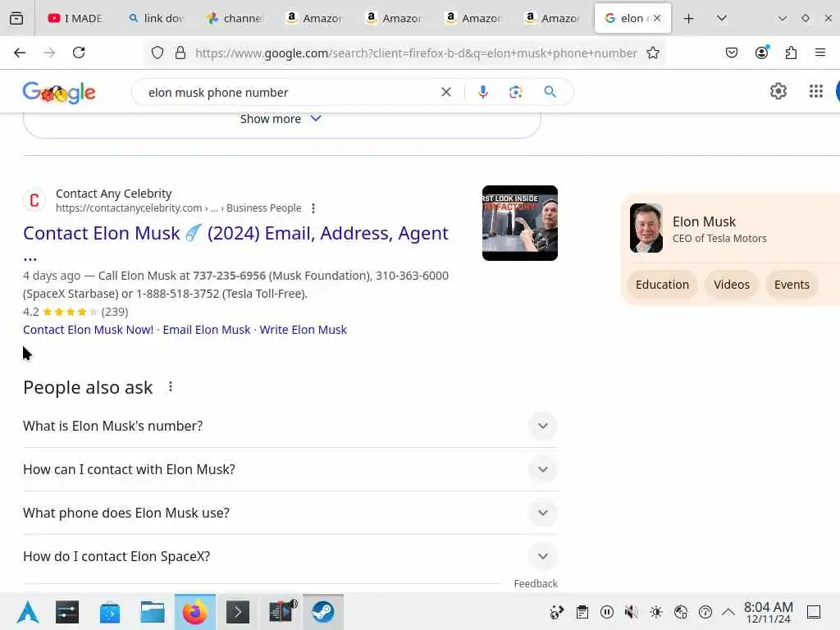Open clock showing 8:04 AM
Image resolution: width=840 pixels, height=630 pixels.
coord(768,612)
